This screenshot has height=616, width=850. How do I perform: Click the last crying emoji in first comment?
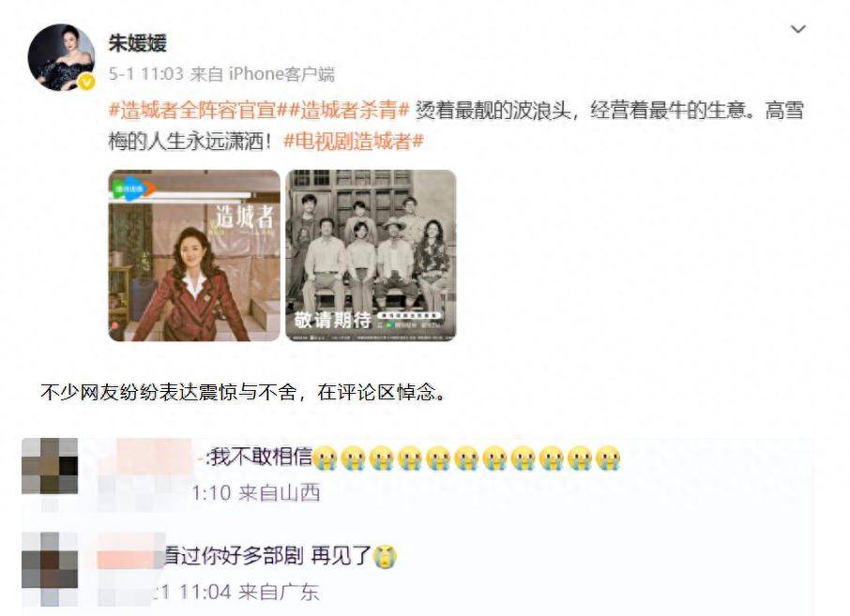tap(608, 458)
